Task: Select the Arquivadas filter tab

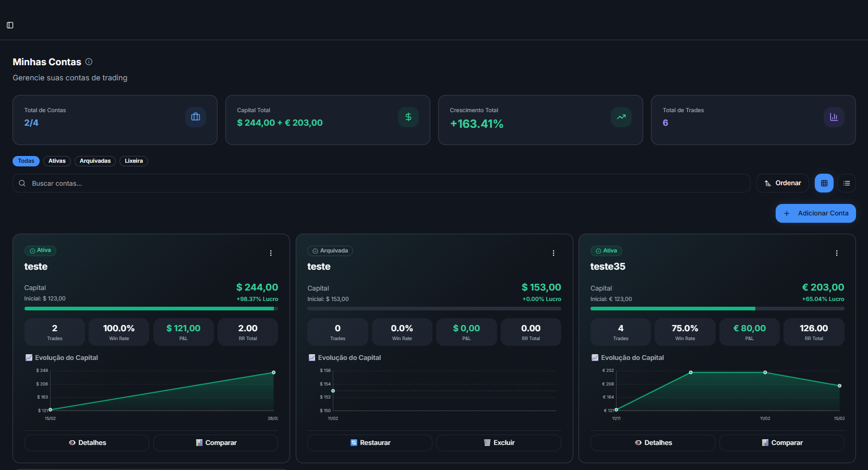Action: 95,161
